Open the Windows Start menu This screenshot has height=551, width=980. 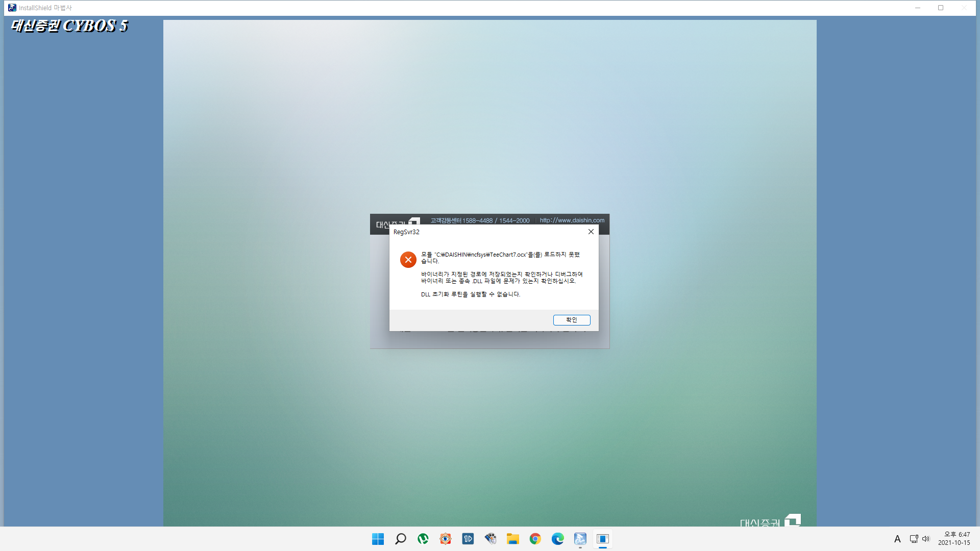[378, 539]
